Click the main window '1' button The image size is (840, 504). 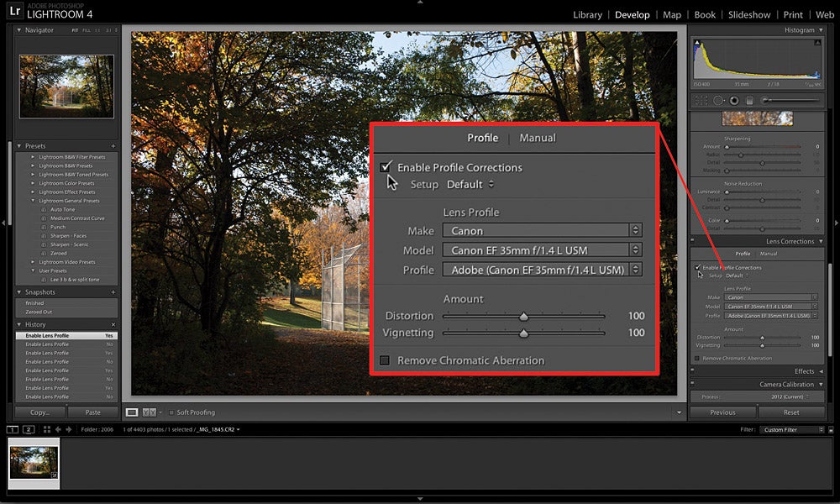[x=13, y=429]
